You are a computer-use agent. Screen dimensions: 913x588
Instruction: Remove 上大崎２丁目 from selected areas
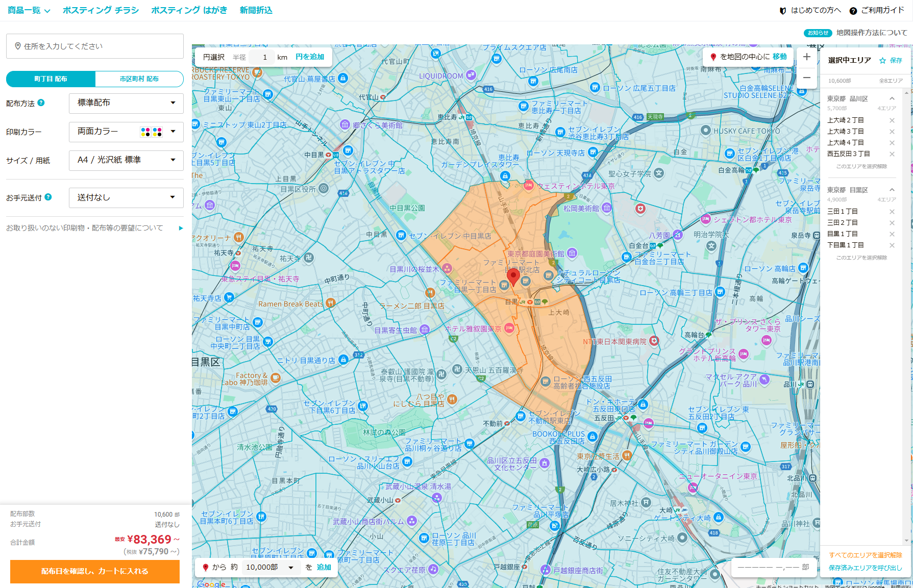pyautogui.click(x=892, y=120)
